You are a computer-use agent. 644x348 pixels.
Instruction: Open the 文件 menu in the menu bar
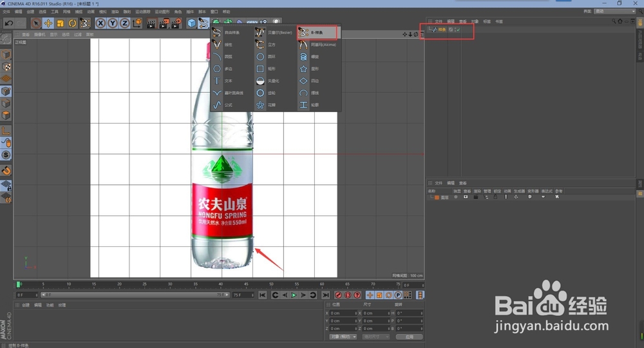pos(6,12)
